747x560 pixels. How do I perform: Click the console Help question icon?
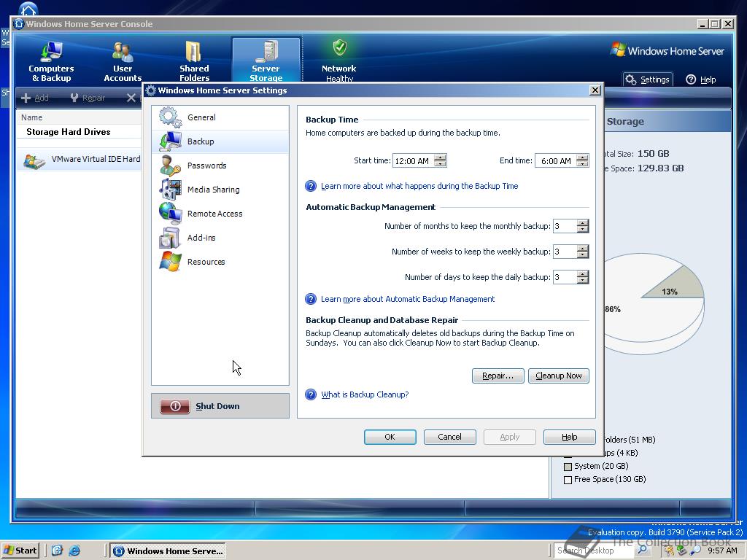pos(691,79)
